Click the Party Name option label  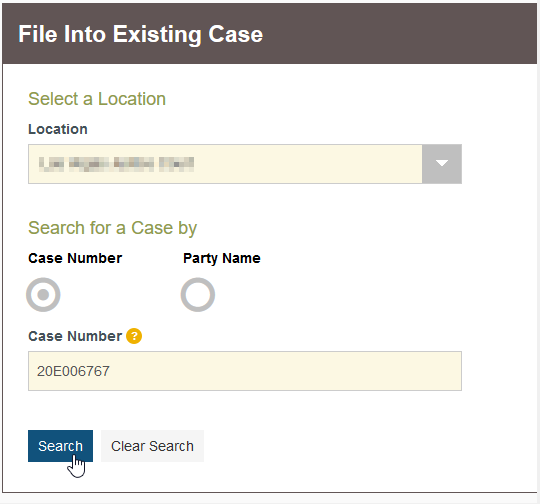(x=222, y=258)
